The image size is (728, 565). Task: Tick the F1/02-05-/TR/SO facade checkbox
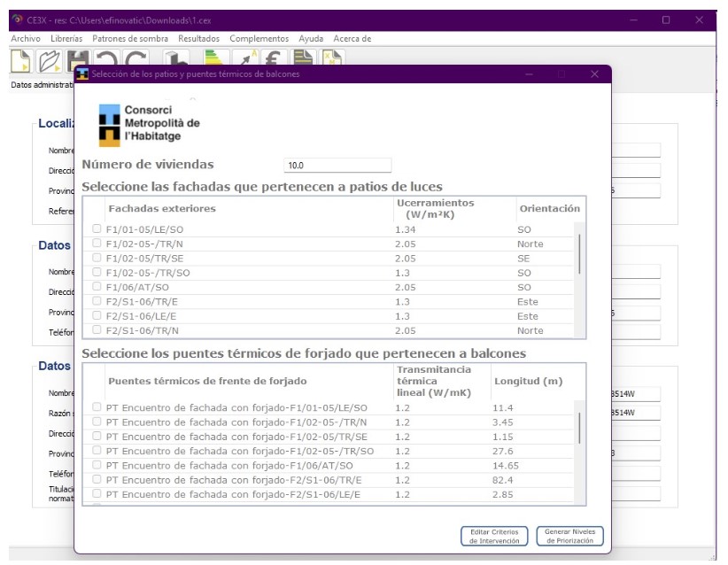pyautogui.click(x=97, y=272)
